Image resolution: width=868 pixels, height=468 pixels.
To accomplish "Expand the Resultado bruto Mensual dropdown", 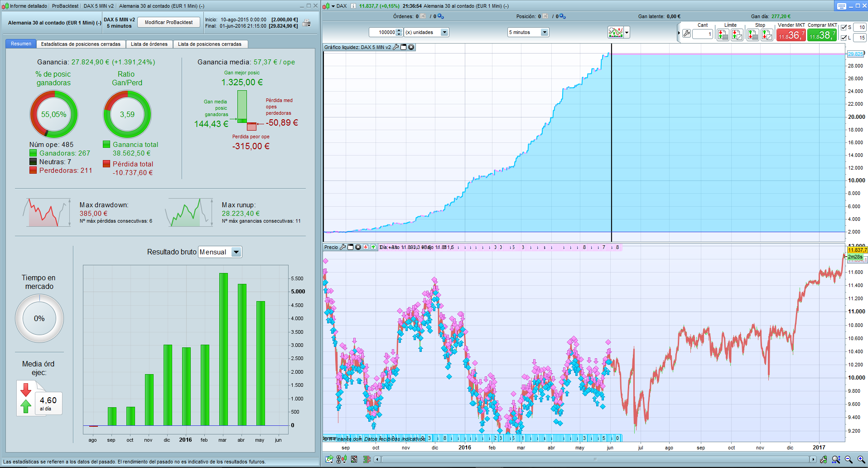I will coord(236,252).
